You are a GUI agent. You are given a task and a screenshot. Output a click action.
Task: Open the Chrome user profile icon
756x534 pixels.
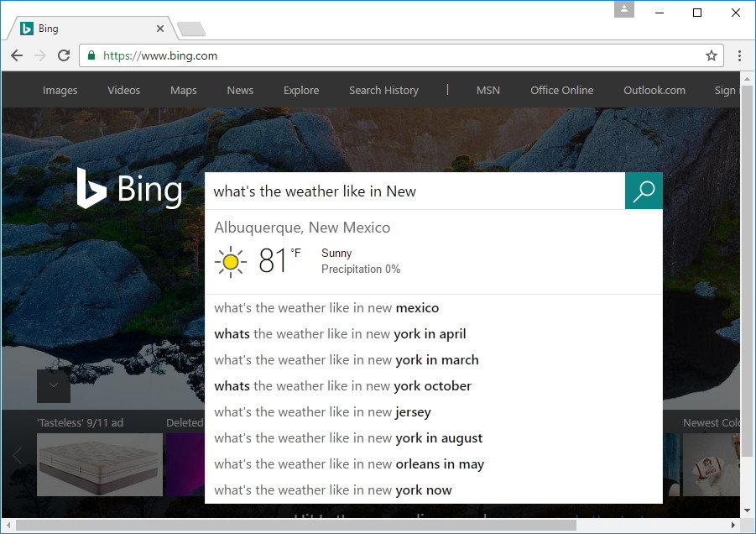coord(624,8)
